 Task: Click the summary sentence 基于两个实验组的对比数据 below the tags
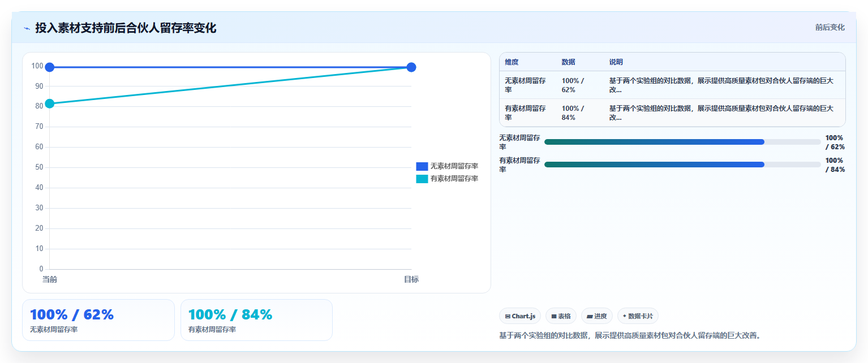(x=630, y=336)
